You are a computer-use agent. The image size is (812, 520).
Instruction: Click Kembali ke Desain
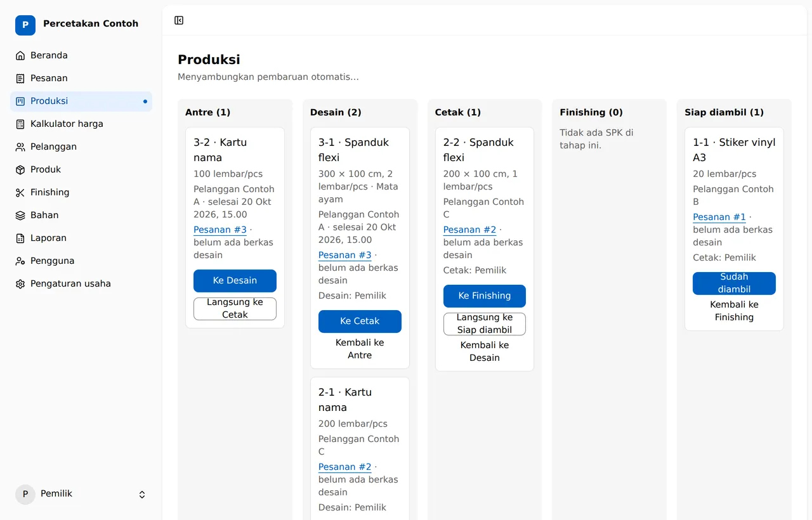[485, 351]
